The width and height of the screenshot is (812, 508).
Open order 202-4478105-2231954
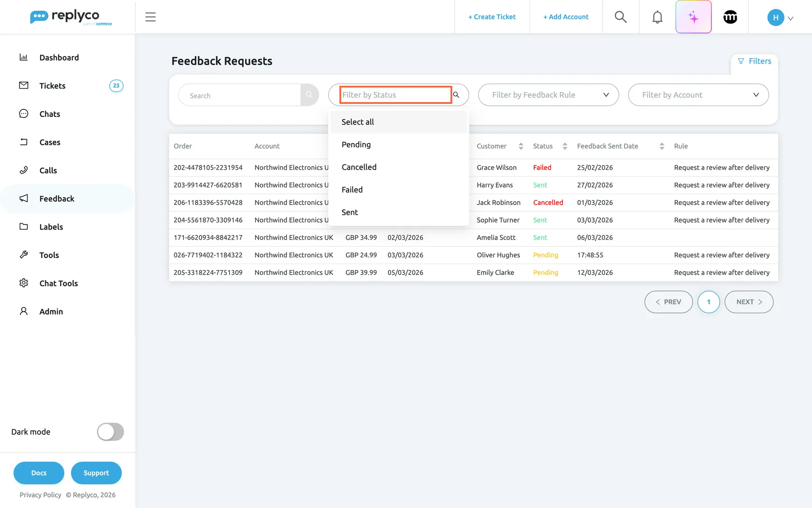coord(208,168)
